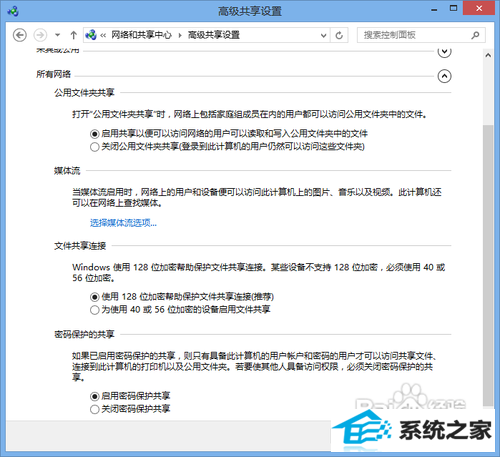Image resolution: width=500 pixels, height=457 pixels.
Task: Click the back navigation arrow
Action: (x=20, y=35)
